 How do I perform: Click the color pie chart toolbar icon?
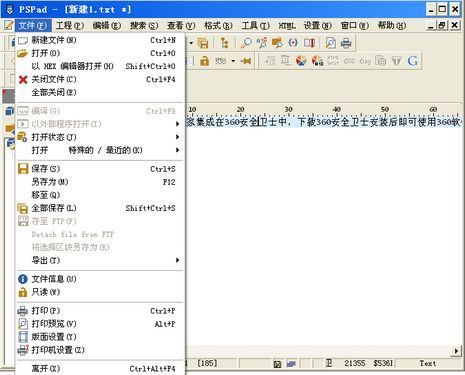(301, 61)
